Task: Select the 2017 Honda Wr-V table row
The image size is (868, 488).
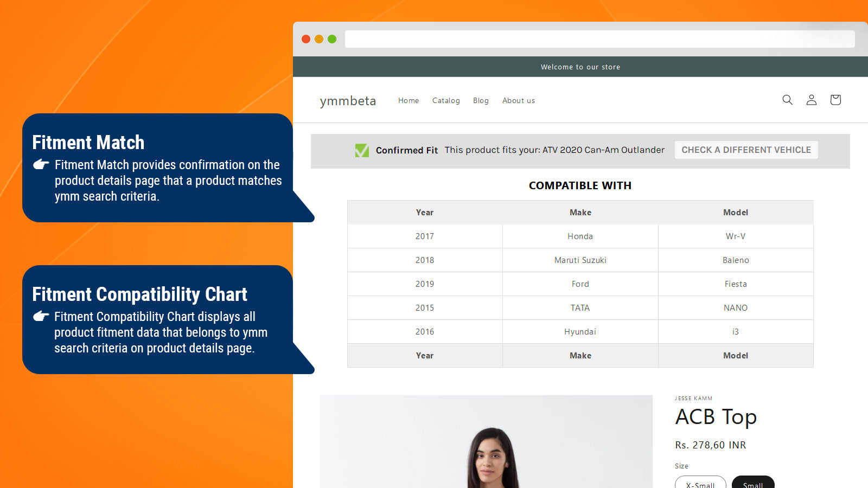Action: tap(580, 236)
